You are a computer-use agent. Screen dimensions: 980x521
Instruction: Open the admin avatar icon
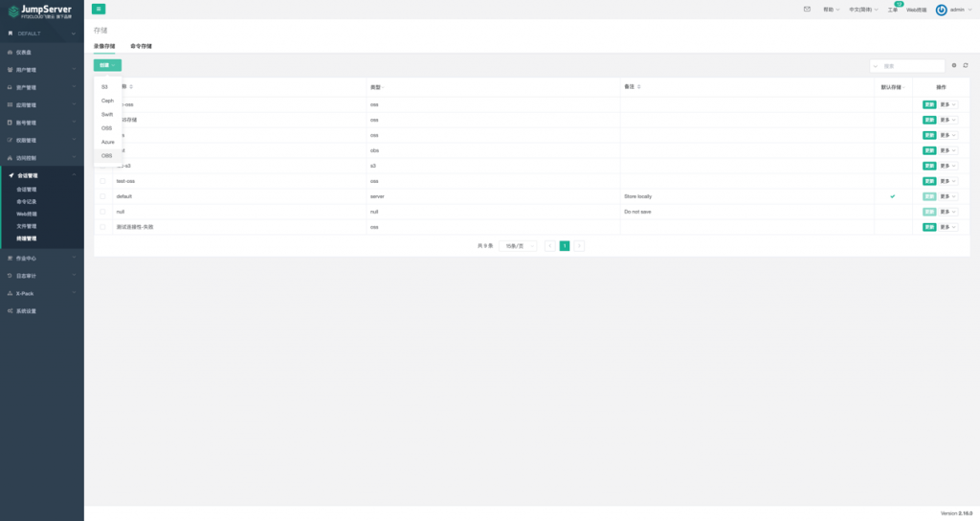[x=942, y=10]
